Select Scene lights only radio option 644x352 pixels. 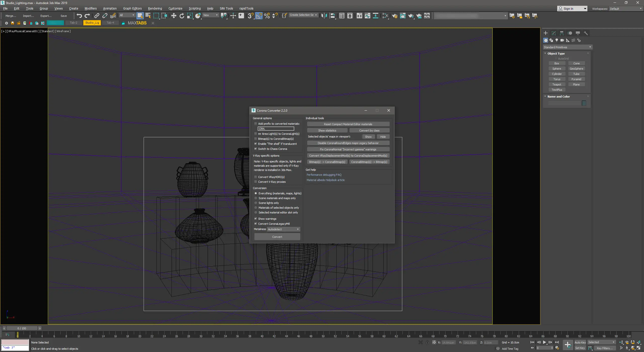pos(256,203)
